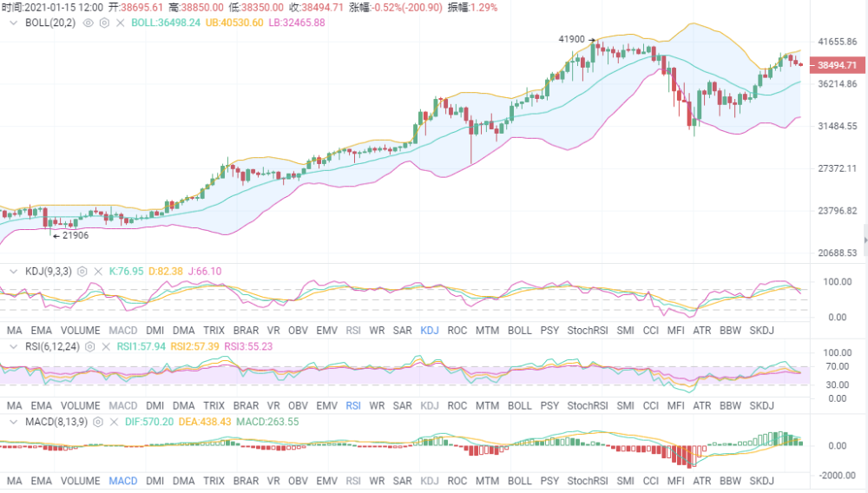
Task: Click the 27372.11 price axis label
Action: point(837,168)
